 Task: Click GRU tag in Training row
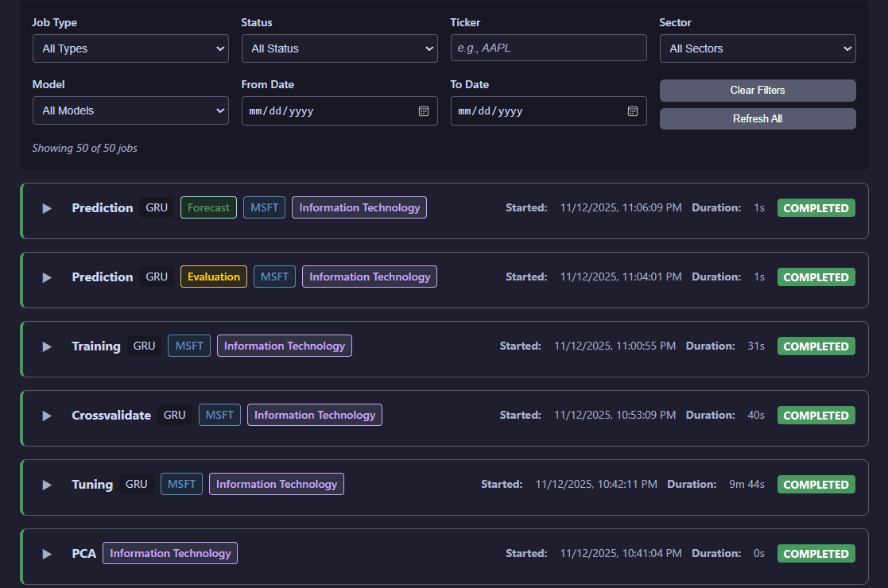[x=145, y=346]
